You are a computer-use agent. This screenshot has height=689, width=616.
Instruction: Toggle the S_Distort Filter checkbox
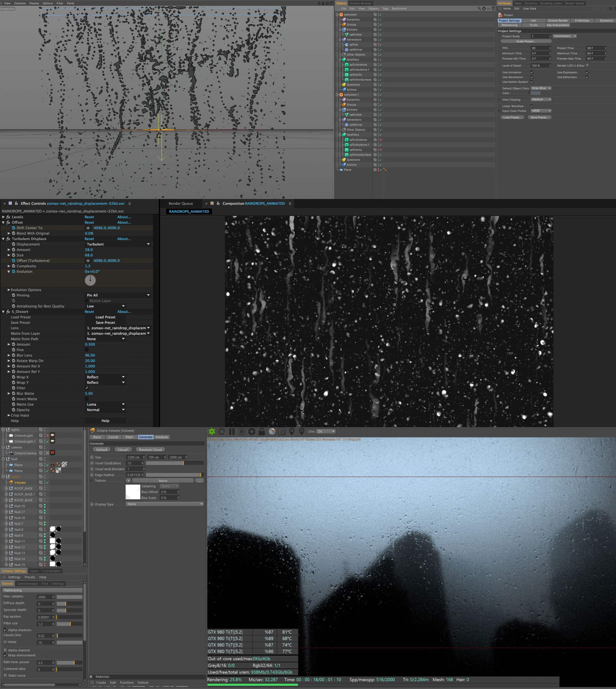(x=87, y=388)
